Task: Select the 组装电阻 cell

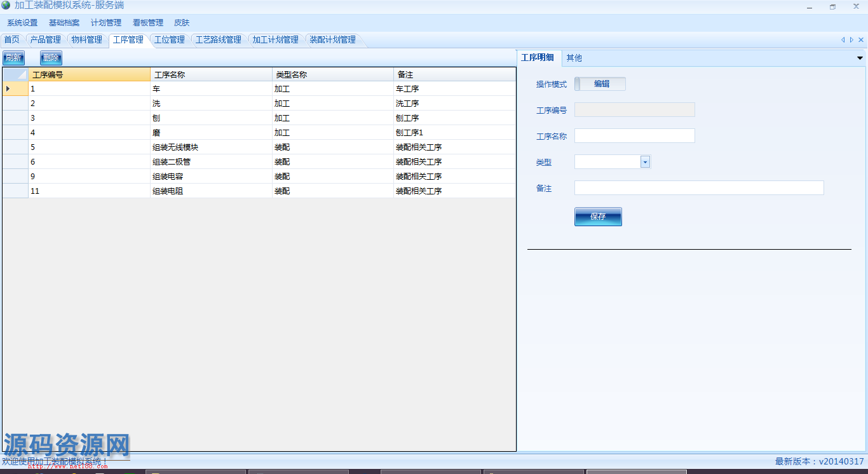Action: (x=212, y=191)
